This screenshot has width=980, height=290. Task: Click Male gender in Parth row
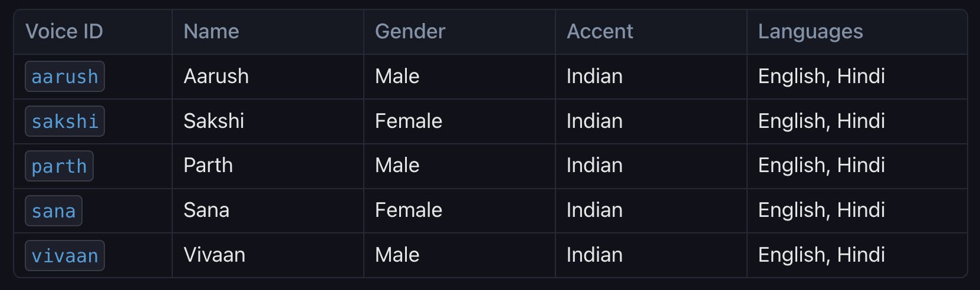click(397, 165)
